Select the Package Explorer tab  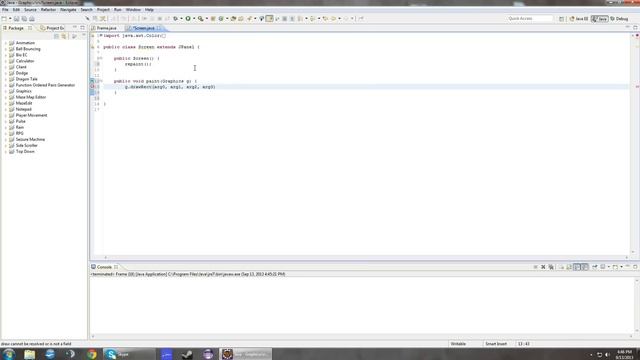[16, 28]
